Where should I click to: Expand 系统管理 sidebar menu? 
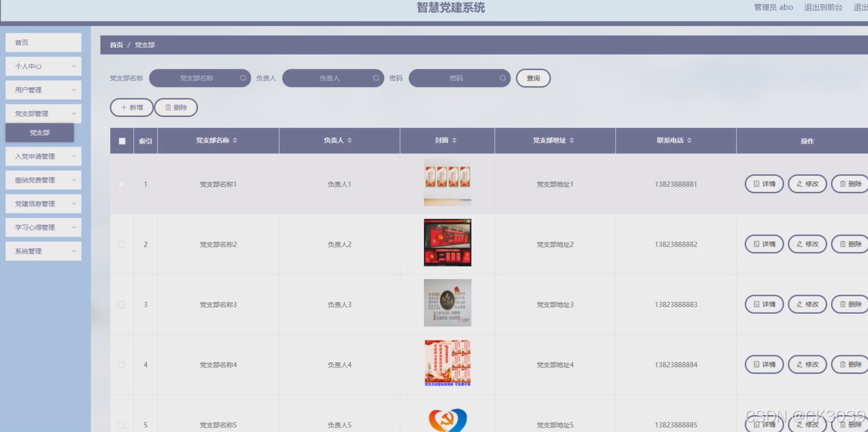pos(43,251)
